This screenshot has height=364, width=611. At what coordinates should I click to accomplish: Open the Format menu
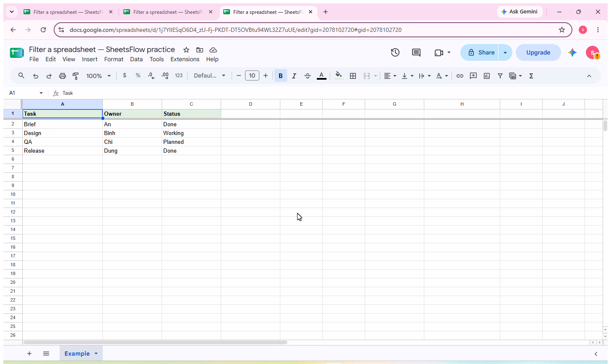pos(114,60)
